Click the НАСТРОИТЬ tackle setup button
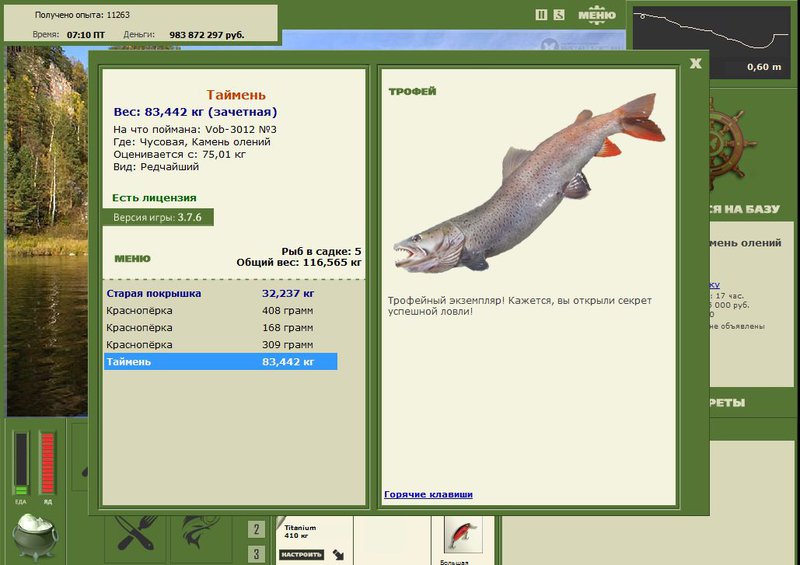 coord(302,554)
